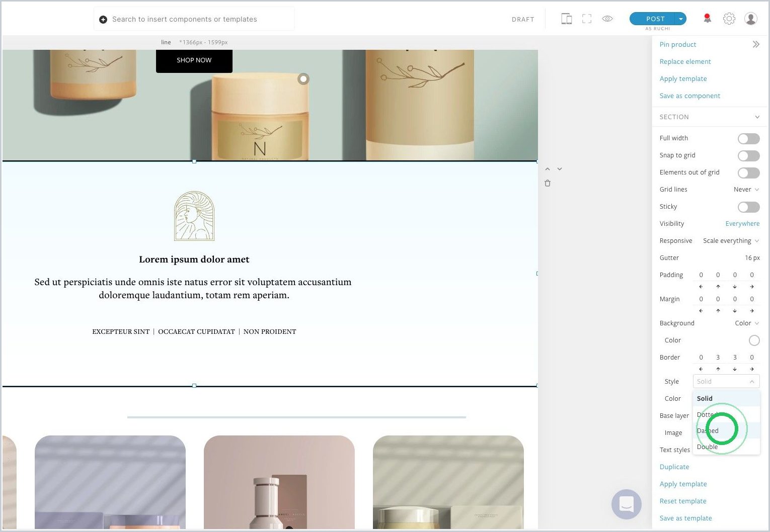Viewport: 770px width, 532px height.
Task: Click Save as component link
Action: pos(689,96)
